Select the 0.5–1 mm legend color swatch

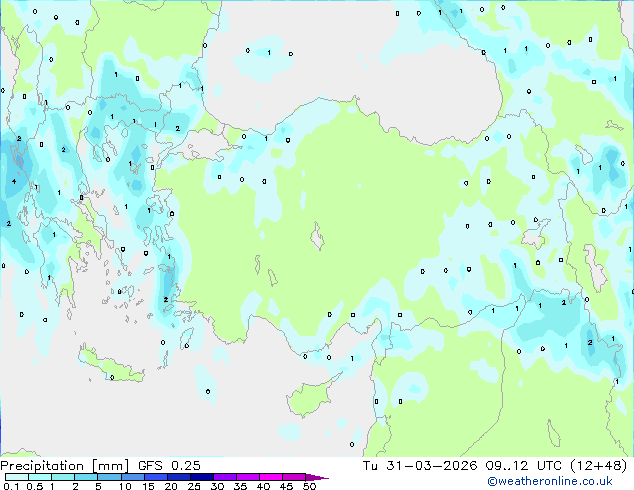tap(40, 477)
